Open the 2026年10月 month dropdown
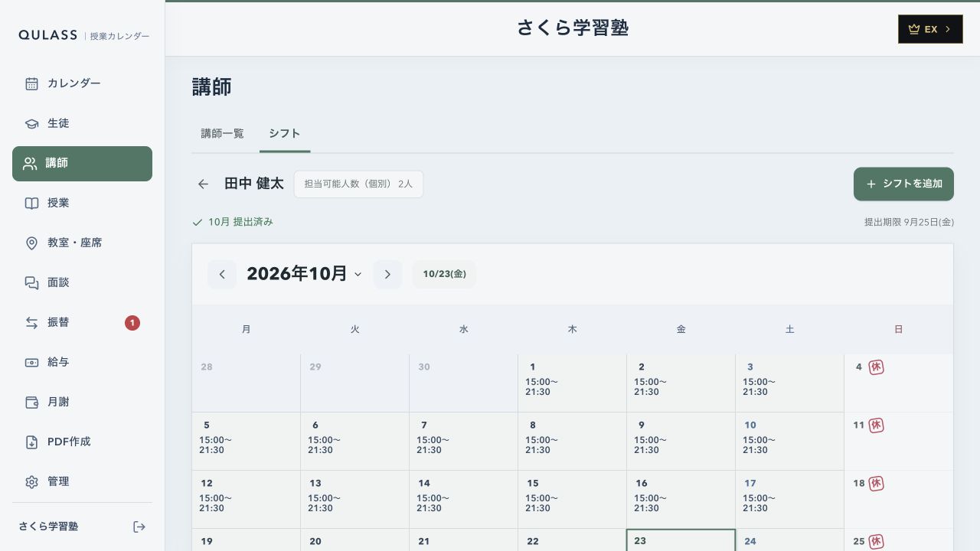The image size is (980, 551). (304, 274)
